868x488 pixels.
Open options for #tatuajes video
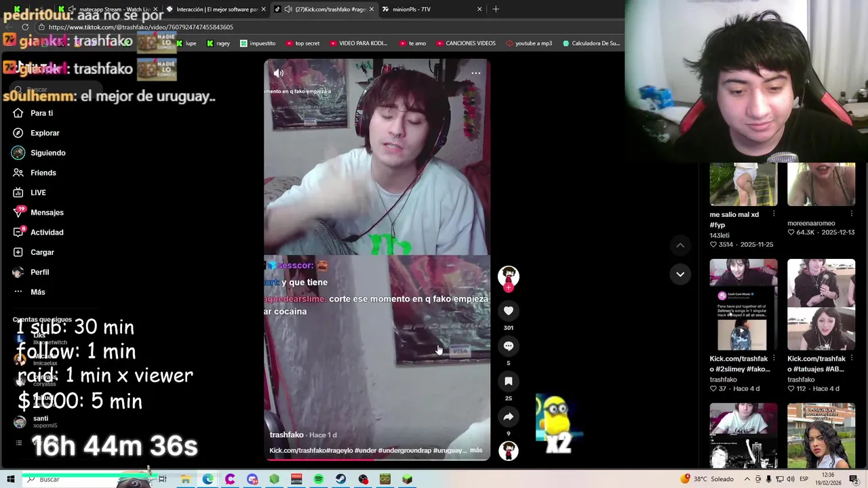pyautogui.click(x=852, y=358)
